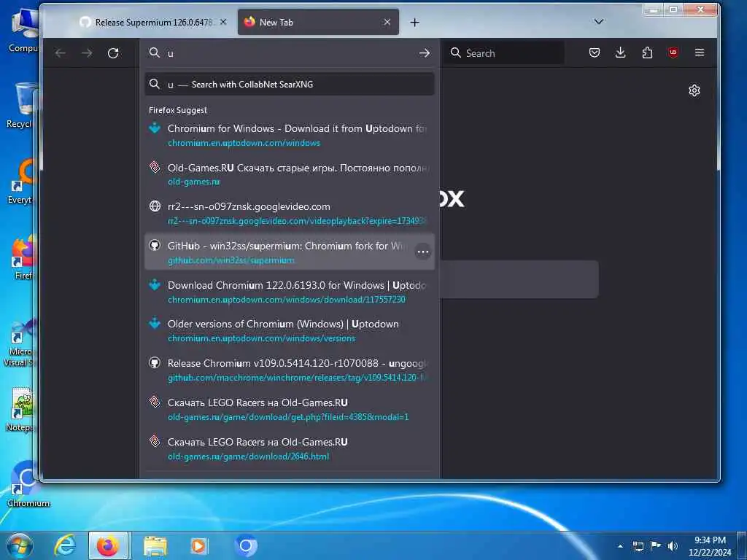Viewport: 747px width, 560px height.
Task: Select 'Search with CollabNet SearXNG' suggestion
Action: point(290,85)
